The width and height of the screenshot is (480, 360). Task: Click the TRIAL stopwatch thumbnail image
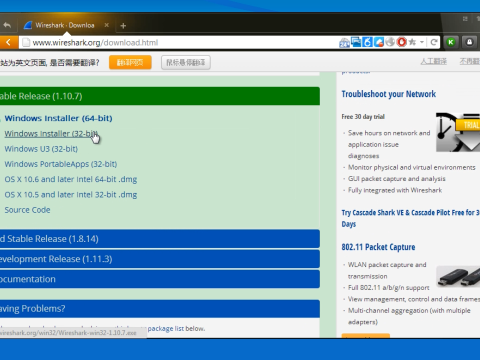(x=458, y=132)
